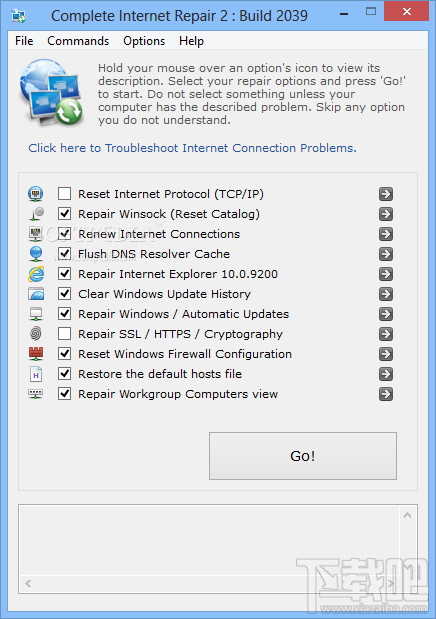Enable Repair SSL / HTTPS / Cryptography checkbox
This screenshot has height=619, width=436.
[x=64, y=334]
